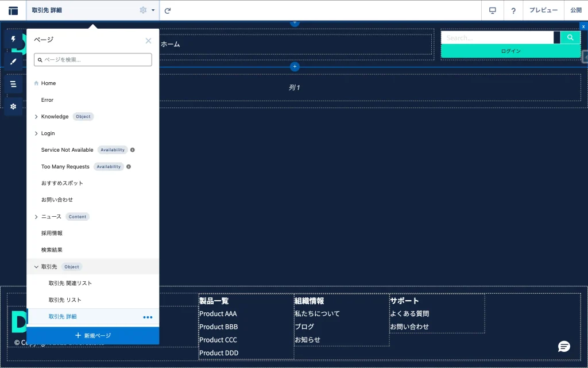Expand the Knowledge page group
588x368 pixels.
click(36, 117)
